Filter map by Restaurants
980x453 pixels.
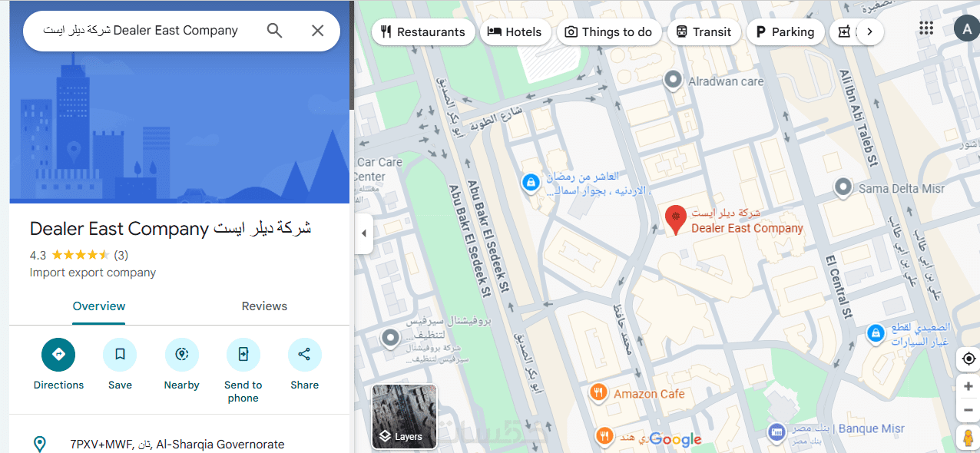pyautogui.click(x=422, y=31)
